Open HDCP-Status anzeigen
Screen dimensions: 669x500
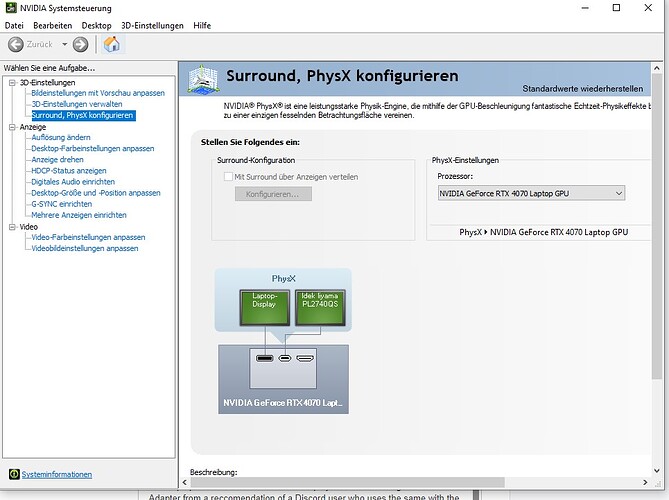[69, 171]
